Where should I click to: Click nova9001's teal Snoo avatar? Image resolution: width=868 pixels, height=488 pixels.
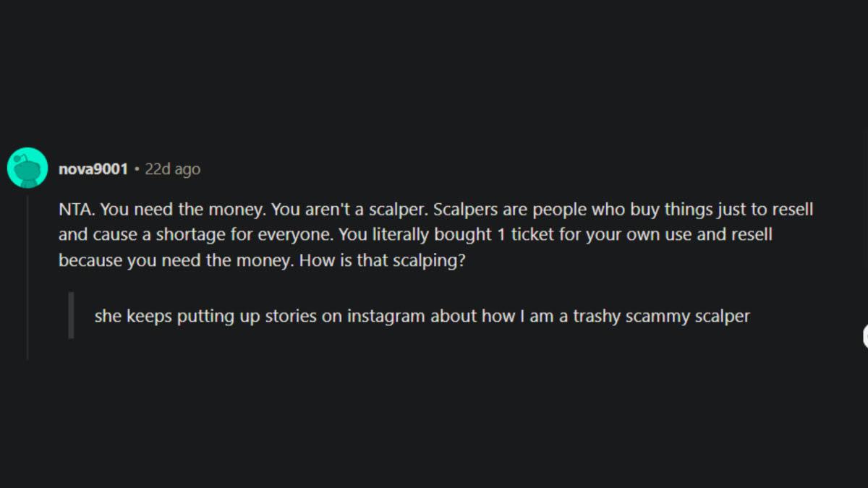coord(27,168)
